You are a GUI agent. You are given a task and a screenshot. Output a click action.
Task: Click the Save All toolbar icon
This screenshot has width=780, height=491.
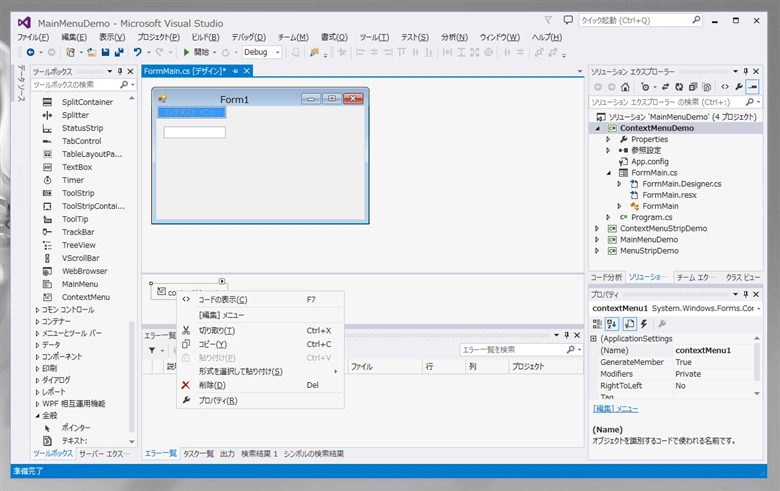119,52
